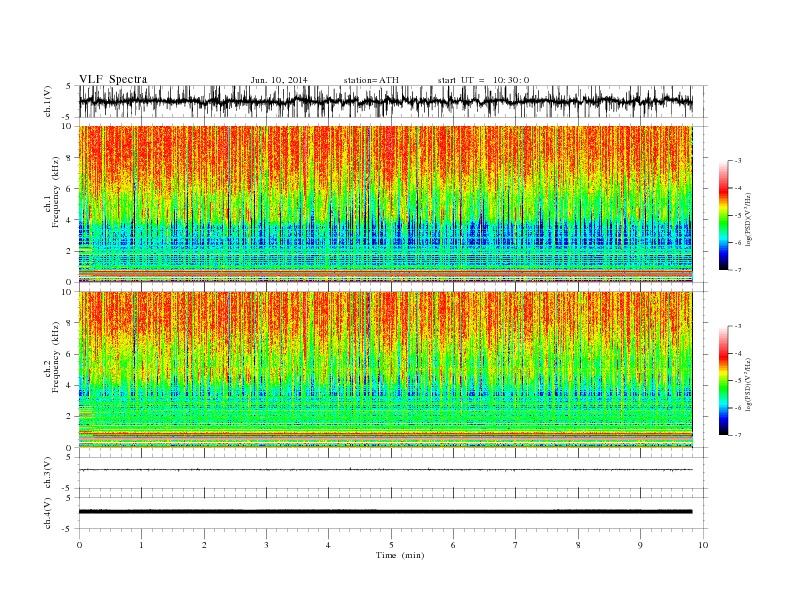
Task: Click the "ch.1(V)" waveform axis label
Action: [x=48, y=101]
